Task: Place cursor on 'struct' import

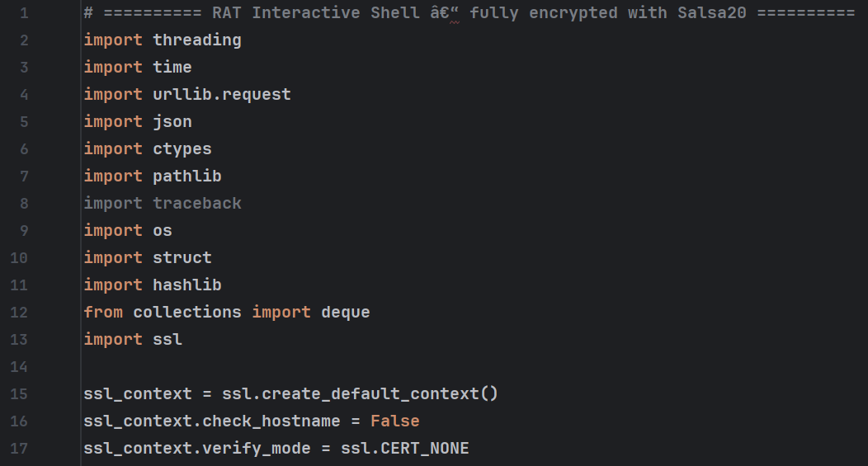Action: pos(182,257)
